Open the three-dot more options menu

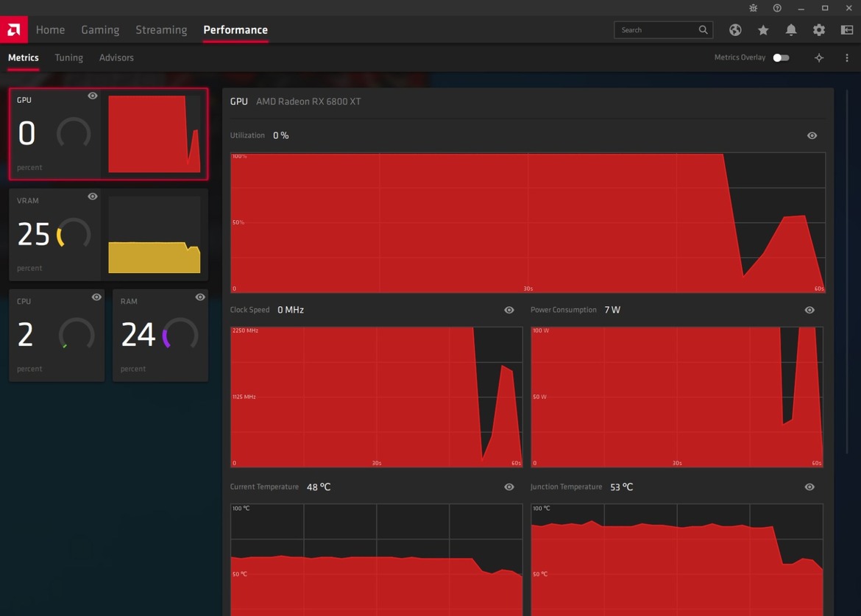tap(847, 57)
